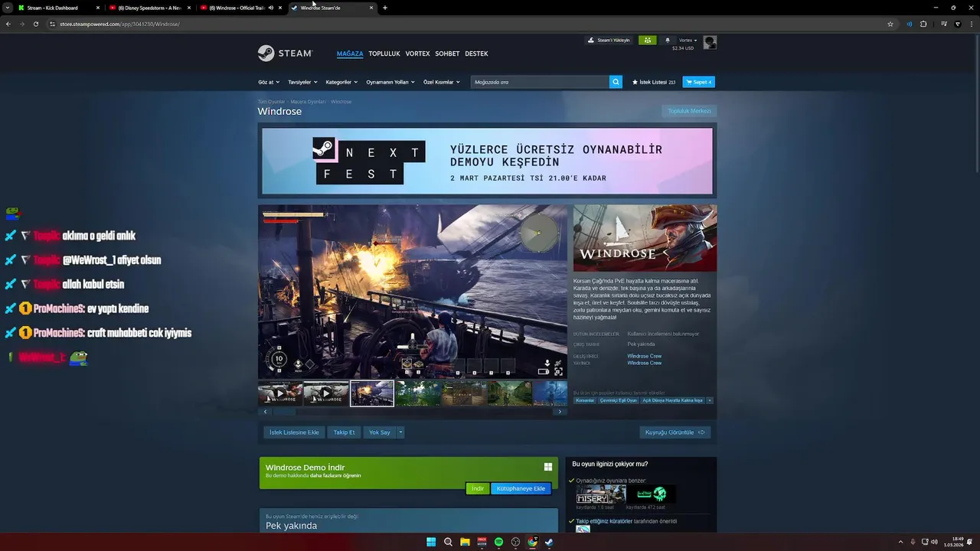This screenshot has width=980, height=551.
Task: Click the İstek Listesine Ekle button
Action: coord(294,432)
